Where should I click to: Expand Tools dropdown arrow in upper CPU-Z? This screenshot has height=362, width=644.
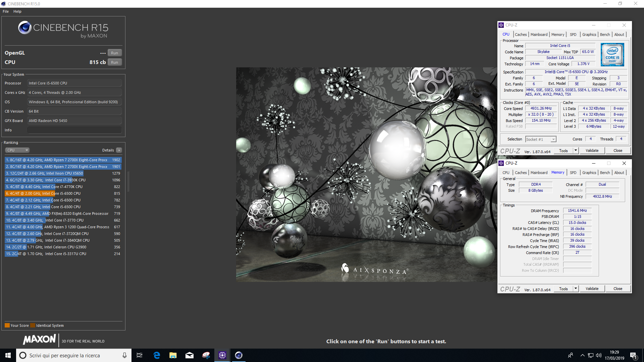(576, 151)
